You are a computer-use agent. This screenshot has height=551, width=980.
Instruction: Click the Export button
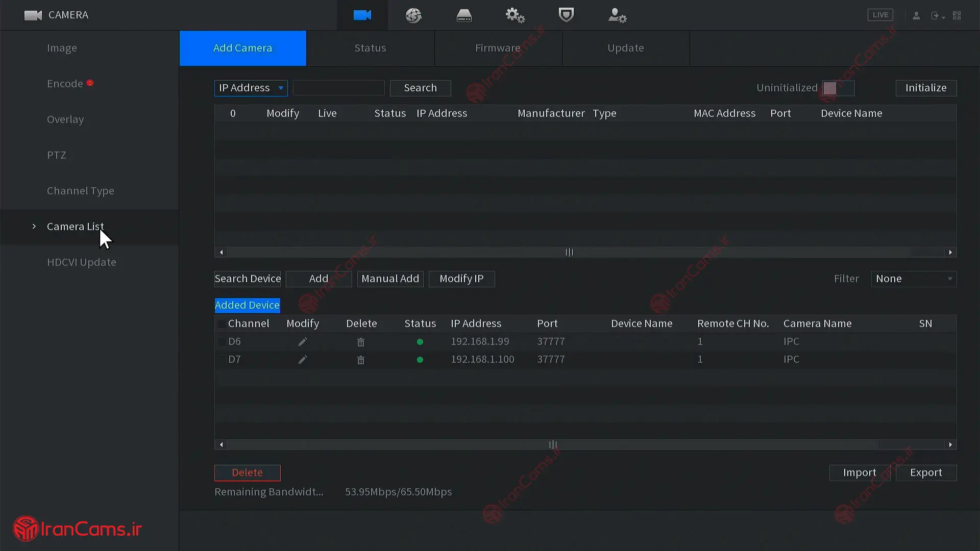(926, 472)
